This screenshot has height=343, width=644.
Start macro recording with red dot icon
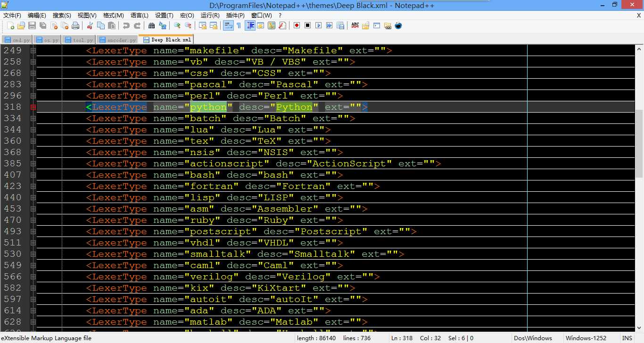pyautogui.click(x=297, y=25)
